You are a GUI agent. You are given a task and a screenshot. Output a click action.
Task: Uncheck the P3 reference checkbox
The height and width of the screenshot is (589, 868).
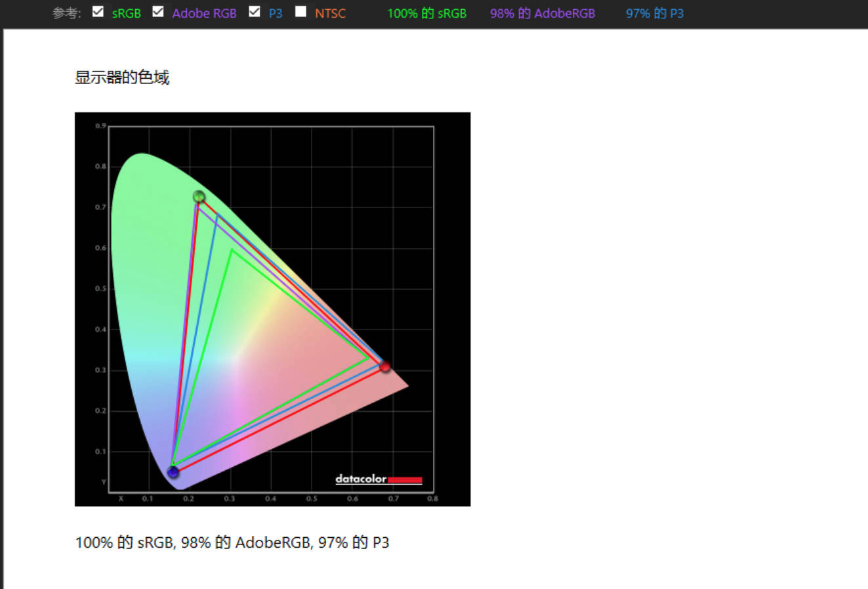255,12
